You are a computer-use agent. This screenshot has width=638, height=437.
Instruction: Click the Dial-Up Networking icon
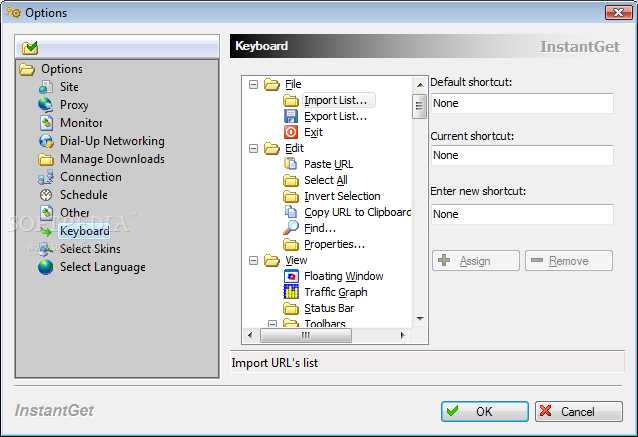[x=46, y=141]
